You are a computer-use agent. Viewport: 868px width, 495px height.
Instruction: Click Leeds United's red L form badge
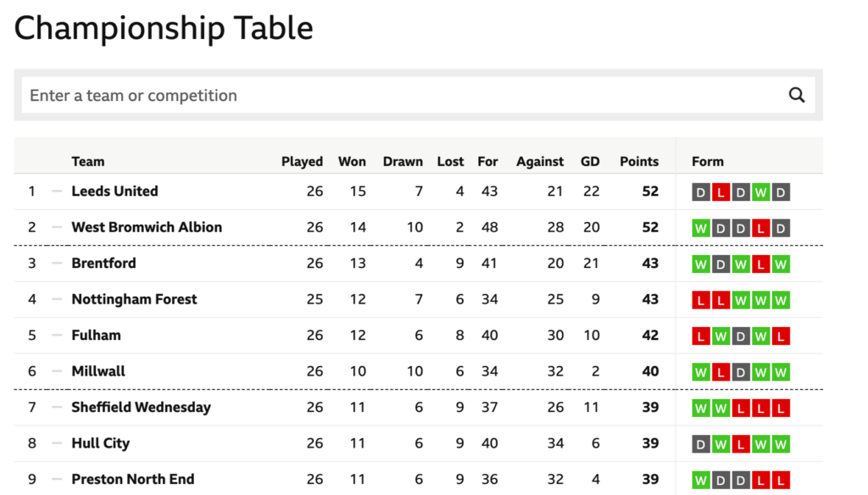721,192
